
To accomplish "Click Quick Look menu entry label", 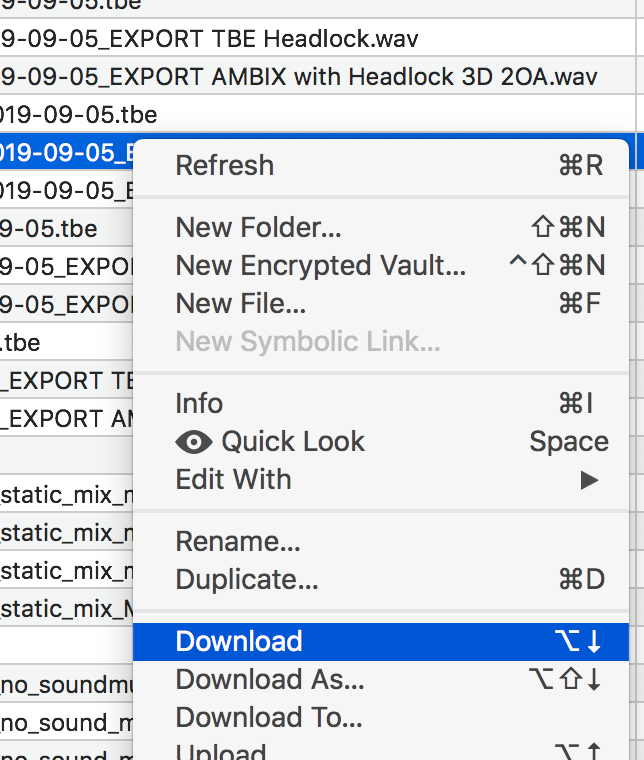I will click(293, 442).
